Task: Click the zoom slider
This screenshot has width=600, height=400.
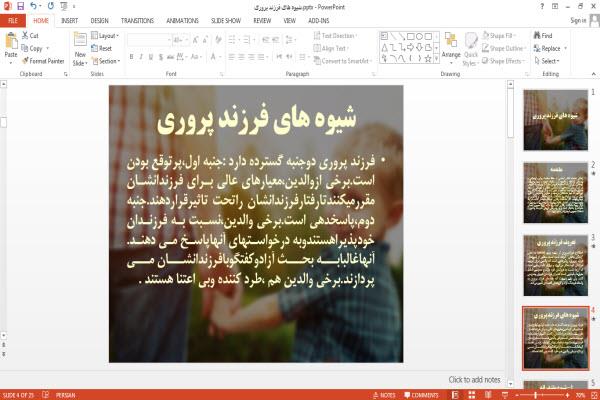Action: tap(542, 395)
